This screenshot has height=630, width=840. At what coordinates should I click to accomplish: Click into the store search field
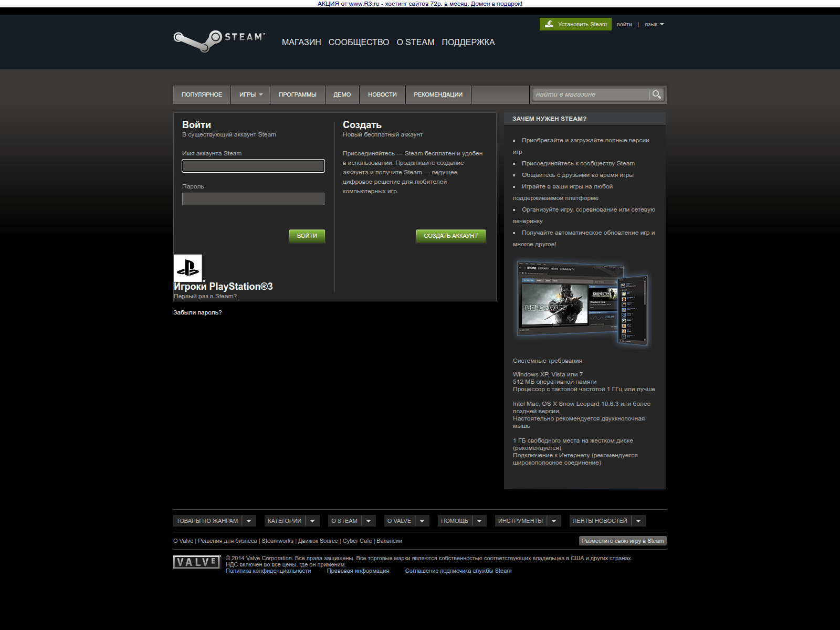click(x=590, y=94)
